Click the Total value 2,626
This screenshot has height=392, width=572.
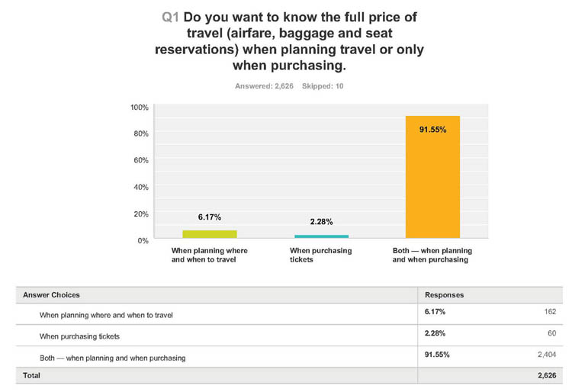pyautogui.click(x=547, y=375)
